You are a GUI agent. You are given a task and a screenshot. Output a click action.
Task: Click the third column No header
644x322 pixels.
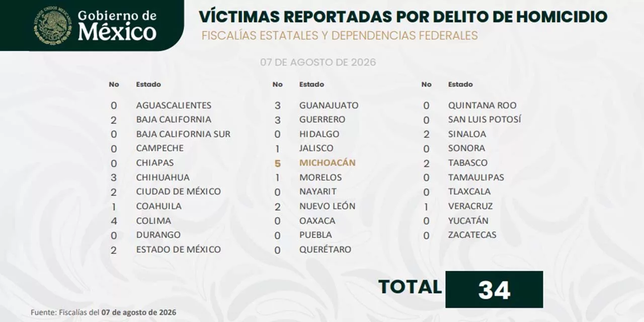coord(426,85)
